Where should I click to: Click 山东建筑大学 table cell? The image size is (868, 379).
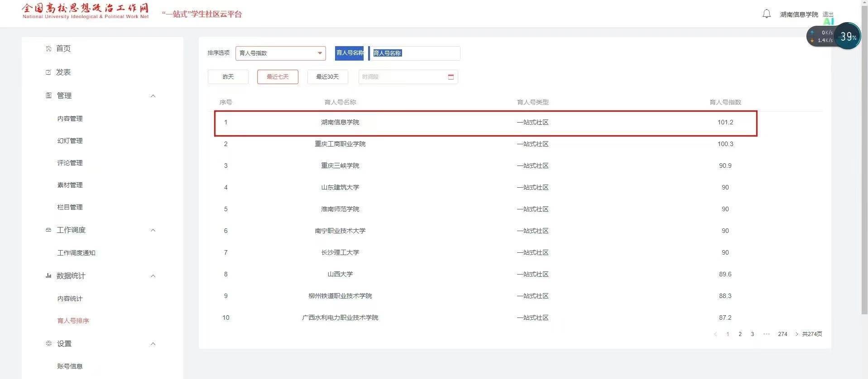[x=340, y=187]
